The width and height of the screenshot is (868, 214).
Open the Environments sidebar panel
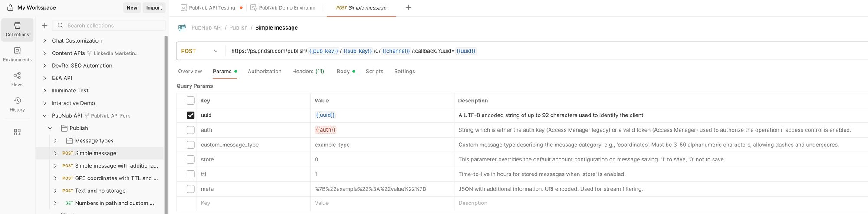point(17,55)
